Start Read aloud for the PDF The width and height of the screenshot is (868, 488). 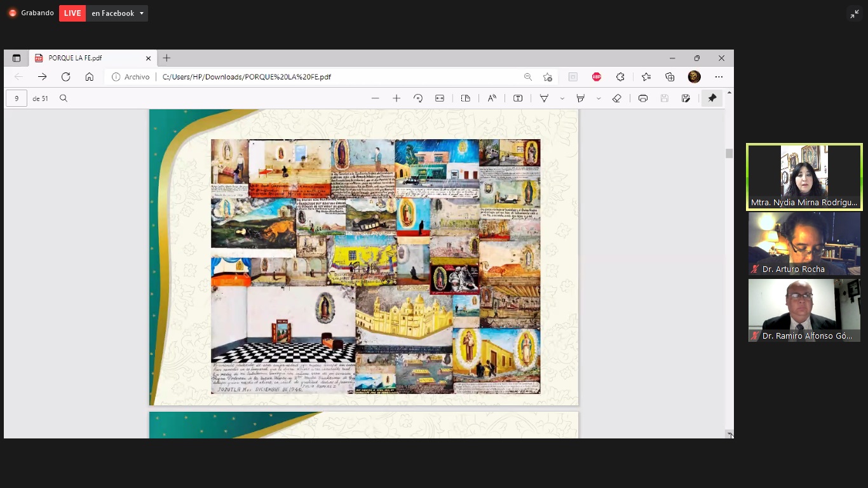(492, 98)
